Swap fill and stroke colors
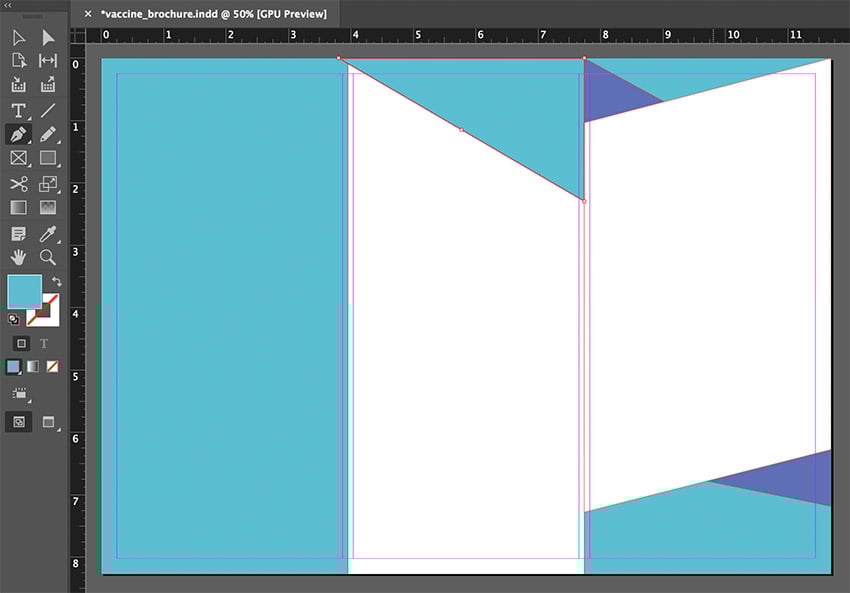Viewport: 850px width, 593px height. 56,282
